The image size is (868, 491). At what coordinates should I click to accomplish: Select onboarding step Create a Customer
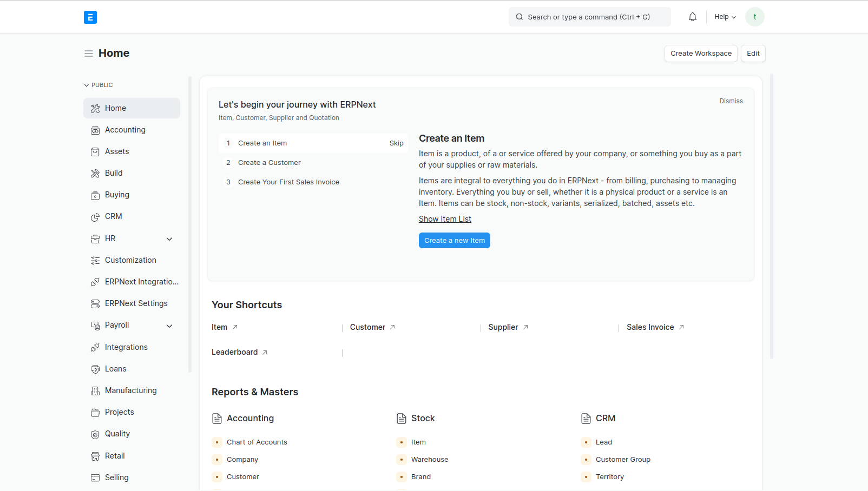point(313,163)
